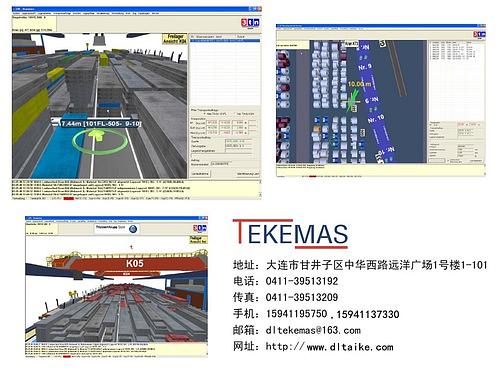Click the Freilager Ansicht K04 view label
The height and width of the screenshot is (375, 500).
click(x=175, y=39)
